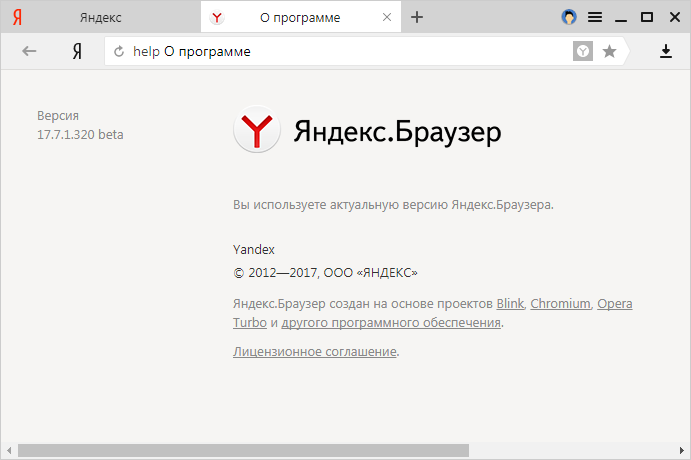691x460 pixels.
Task: Click the red Я favicon on the first tab
Action: [17, 17]
